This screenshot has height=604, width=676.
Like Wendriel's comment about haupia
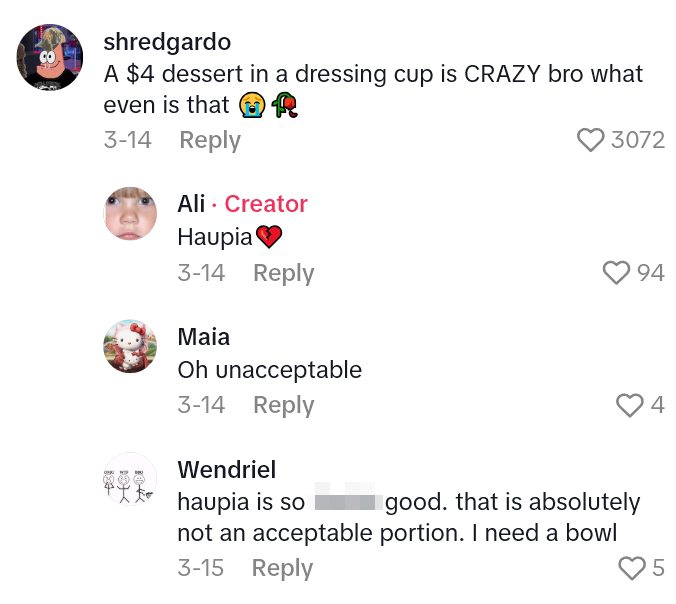tap(631, 568)
